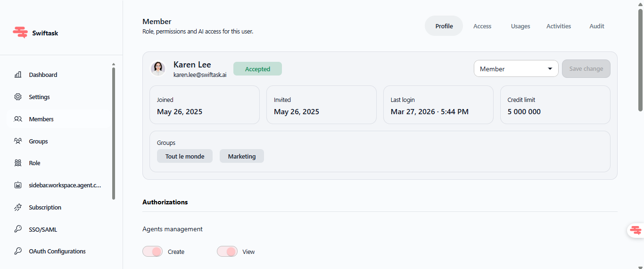Click Karen Lee's profile avatar
This screenshot has width=644, height=269.
click(x=158, y=69)
